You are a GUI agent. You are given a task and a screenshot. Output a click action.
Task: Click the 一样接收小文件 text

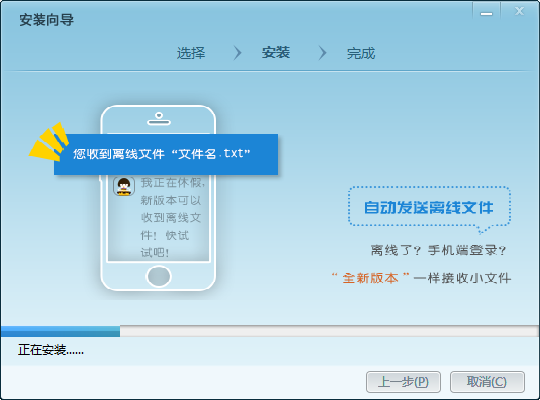tap(463, 278)
